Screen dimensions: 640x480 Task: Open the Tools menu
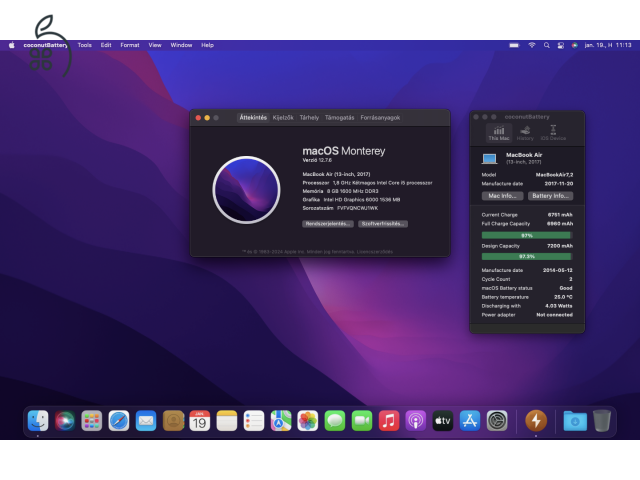(x=84, y=45)
